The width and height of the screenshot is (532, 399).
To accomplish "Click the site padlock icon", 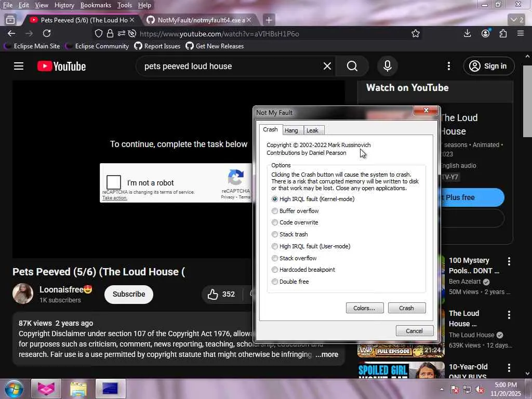I will [110, 34].
